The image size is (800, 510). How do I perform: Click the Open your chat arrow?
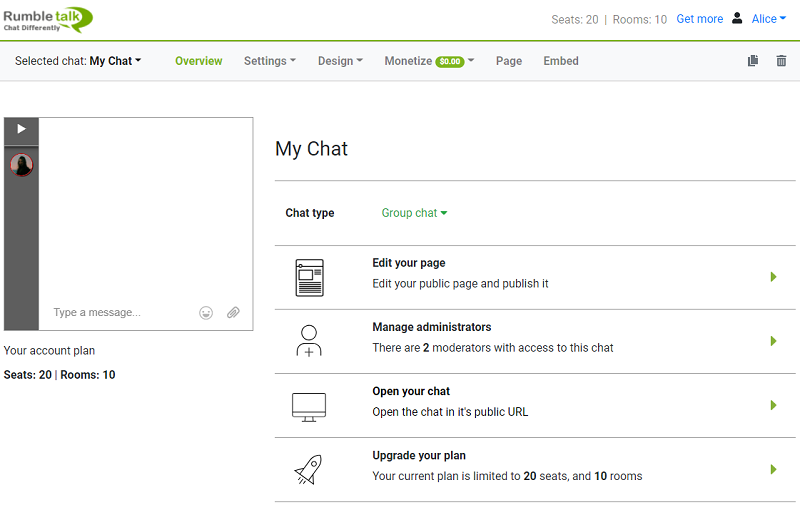pos(773,405)
